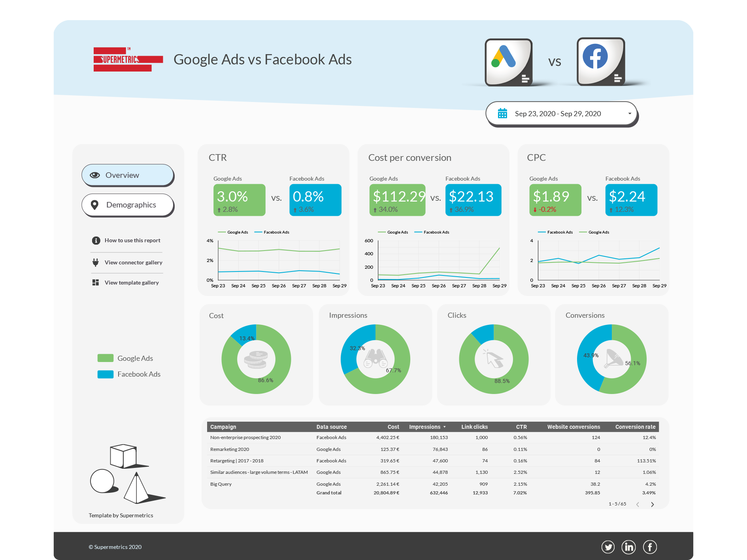Click the Facebook icon in footer

click(650, 547)
